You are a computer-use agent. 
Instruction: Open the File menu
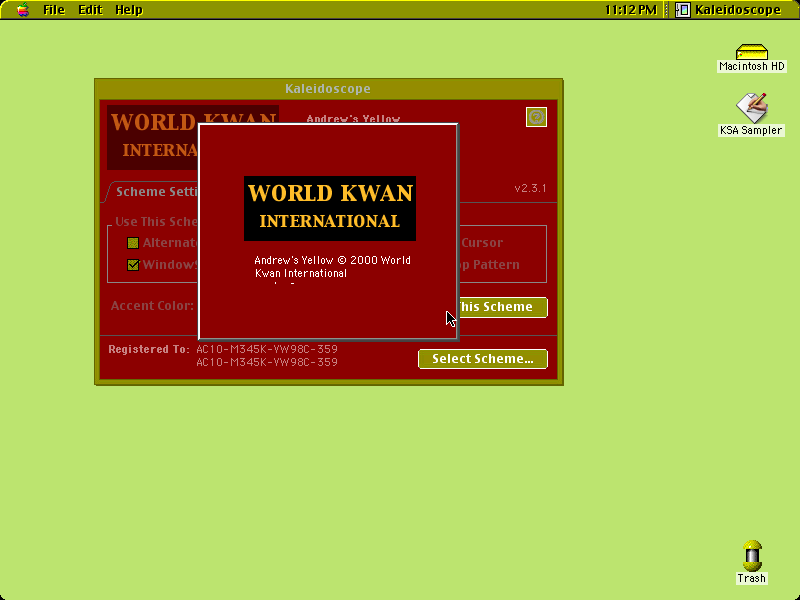click(54, 10)
